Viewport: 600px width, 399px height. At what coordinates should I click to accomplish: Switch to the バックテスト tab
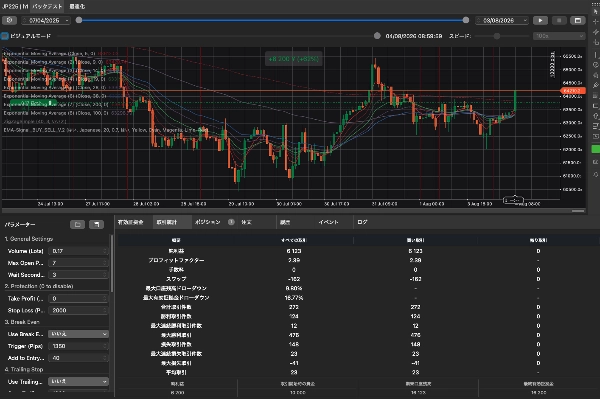[x=47, y=7]
